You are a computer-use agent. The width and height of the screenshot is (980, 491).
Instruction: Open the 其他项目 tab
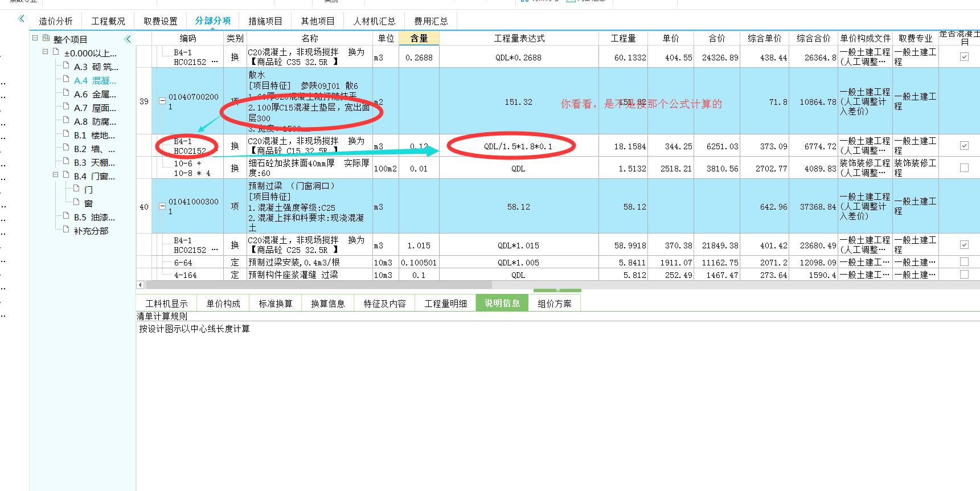(317, 21)
